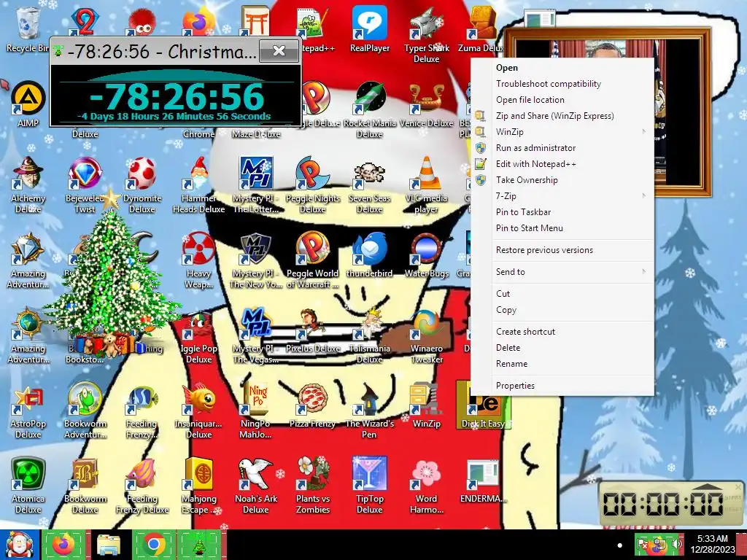Viewport: 747px width, 560px height.
Task: Choose Open in context menu
Action: [562, 68]
